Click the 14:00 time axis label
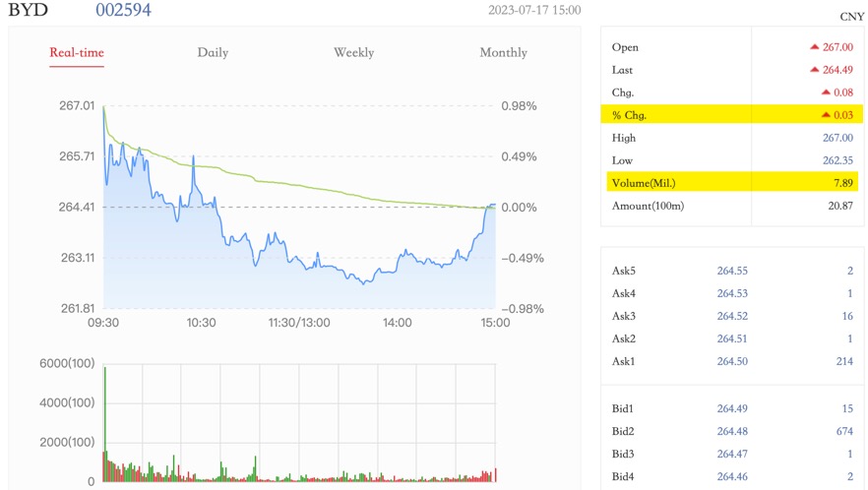The image size is (868, 490). pos(398,323)
